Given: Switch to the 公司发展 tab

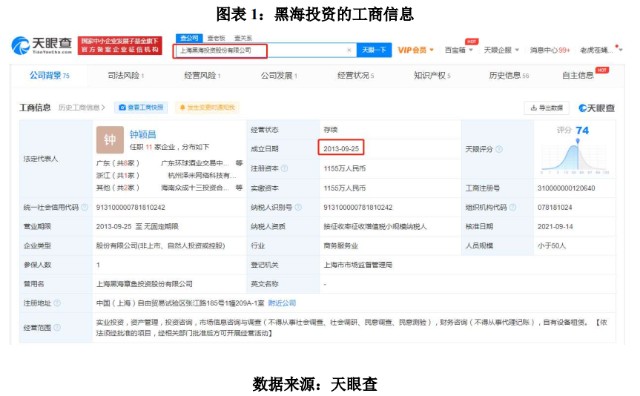Looking at the screenshot, I should tap(279, 76).
